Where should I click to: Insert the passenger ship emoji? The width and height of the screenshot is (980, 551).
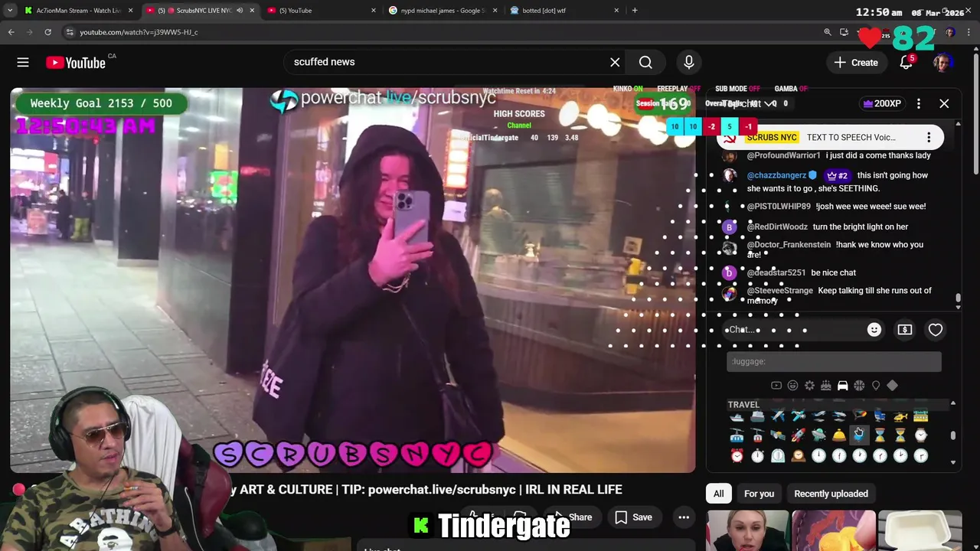[757, 416]
